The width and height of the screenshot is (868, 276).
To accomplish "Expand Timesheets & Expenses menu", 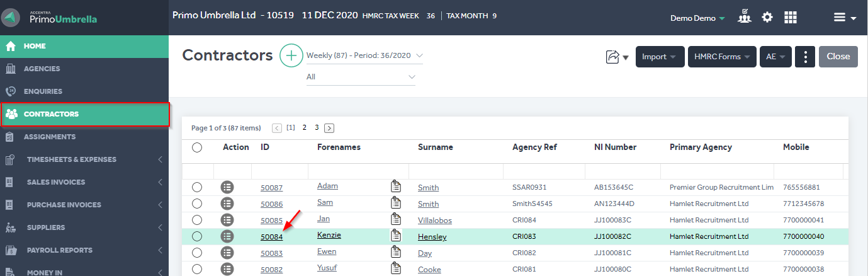I will pyautogui.click(x=84, y=159).
